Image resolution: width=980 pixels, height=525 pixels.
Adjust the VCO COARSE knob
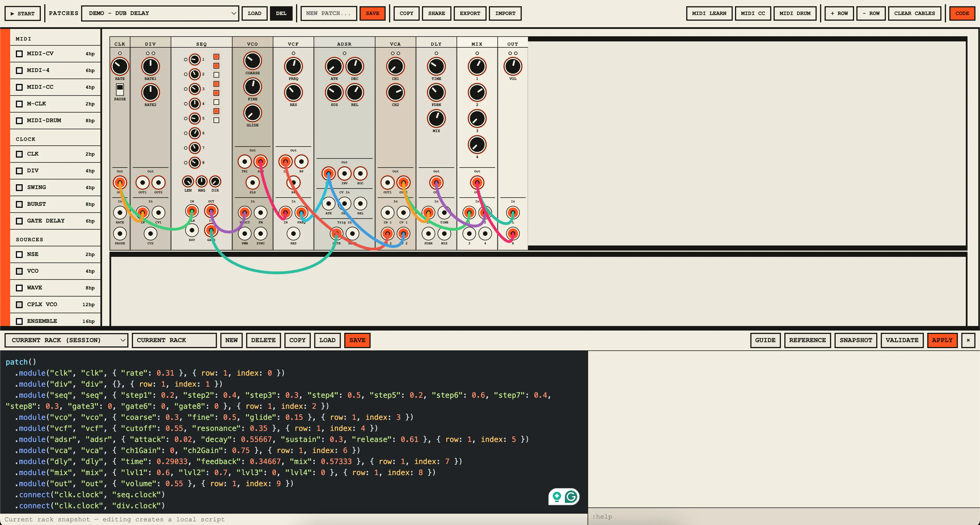point(252,61)
